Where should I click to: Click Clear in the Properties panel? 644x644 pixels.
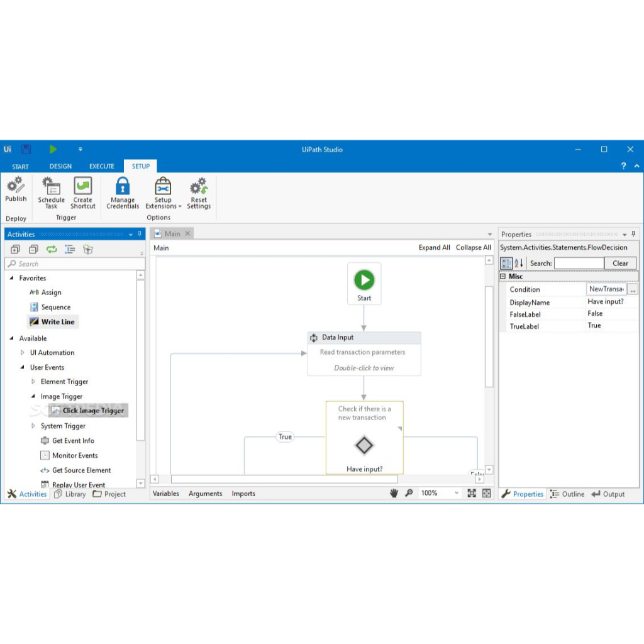620,264
